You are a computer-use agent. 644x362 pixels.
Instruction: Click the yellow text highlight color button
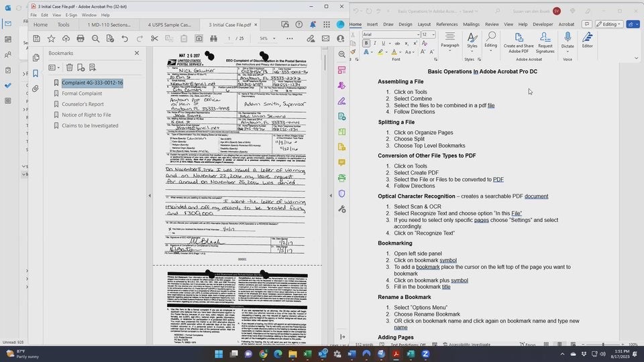pyautogui.click(x=380, y=52)
